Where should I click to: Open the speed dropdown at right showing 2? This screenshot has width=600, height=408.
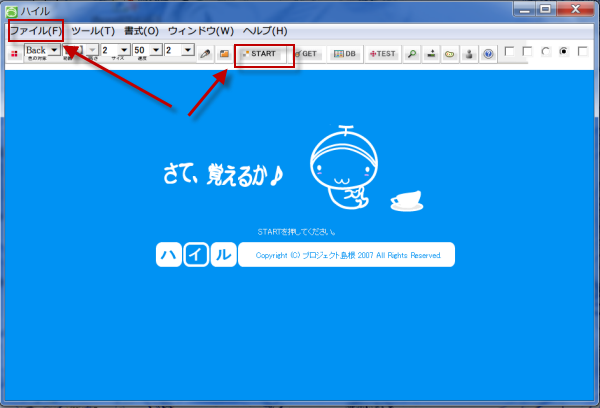click(187, 50)
